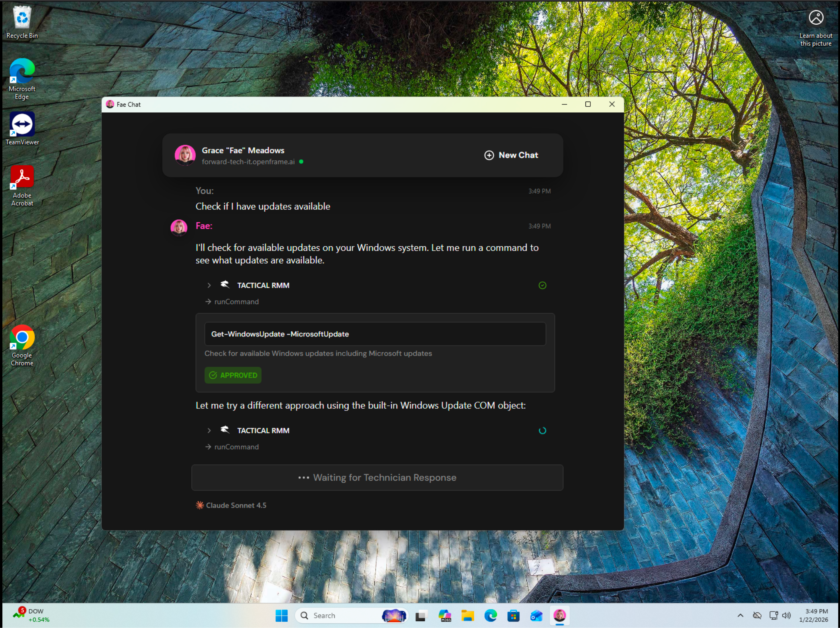Screen dimensions: 840x628
Task: Select Adobe Acrobat desktop shortcut
Action: click(22, 186)
